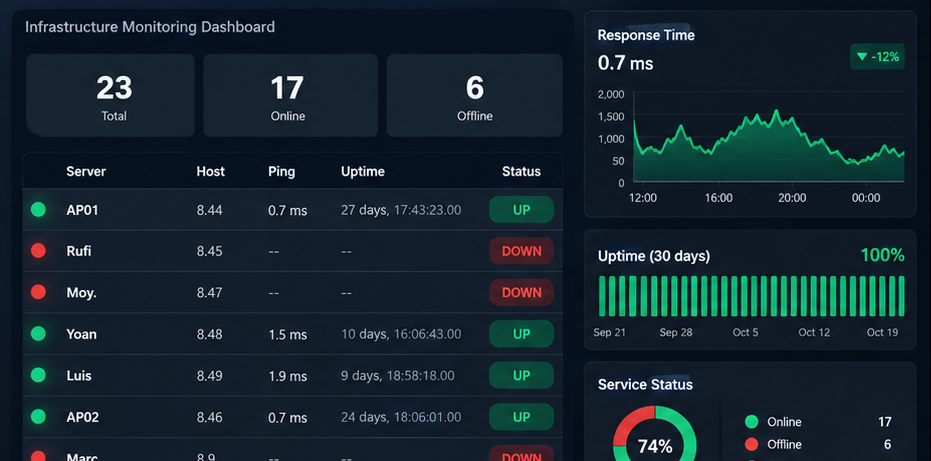This screenshot has height=461, width=931.
Task: Select the AP02 server name
Action: [x=83, y=417]
